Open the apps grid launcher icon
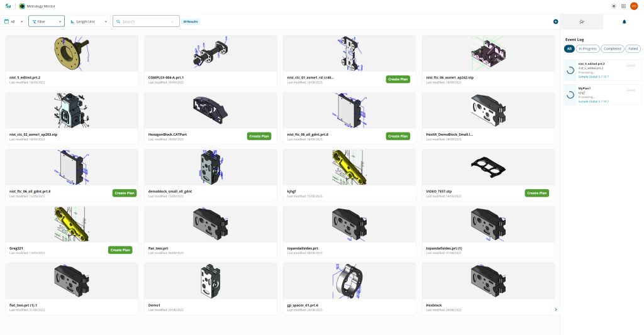644x335 pixels. [x=623, y=6]
